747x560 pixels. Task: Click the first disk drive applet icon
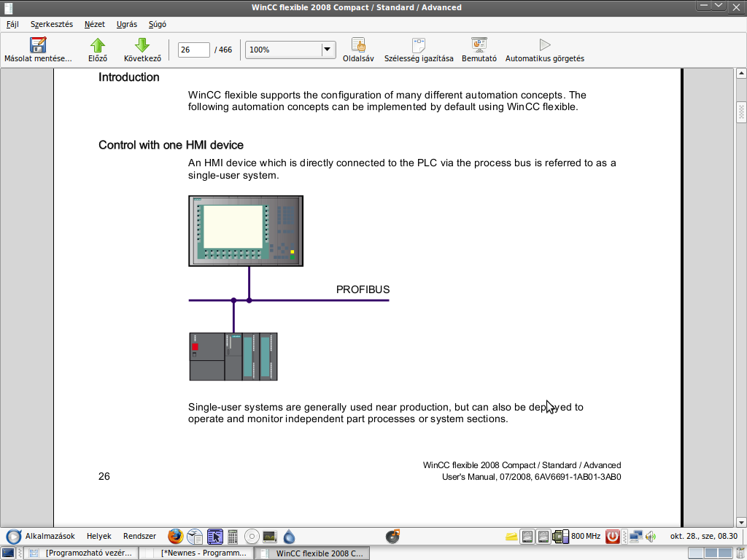point(527,537)
